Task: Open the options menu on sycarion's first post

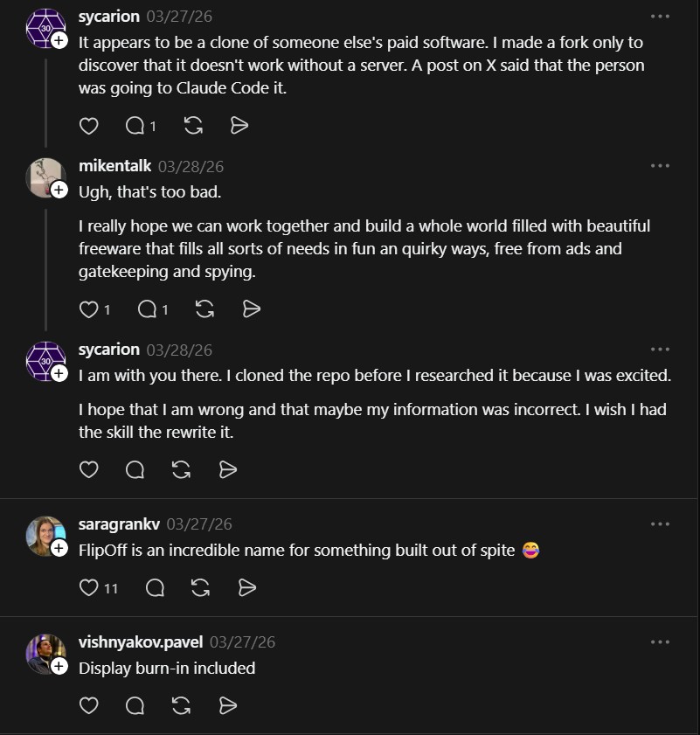Action: pos(660,16)
